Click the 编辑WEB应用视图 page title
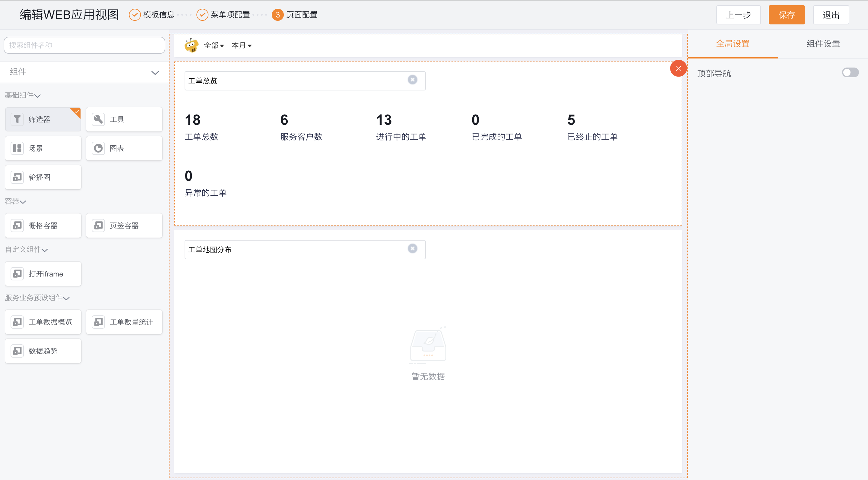The width and height of the screenshot is (868, 480). point(69,15)
